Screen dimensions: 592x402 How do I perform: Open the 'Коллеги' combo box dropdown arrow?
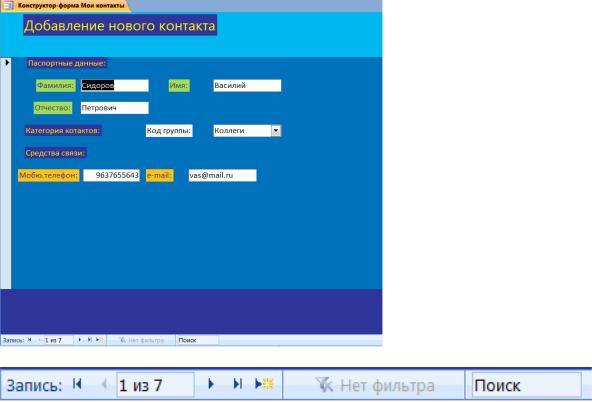pos(276,131)
